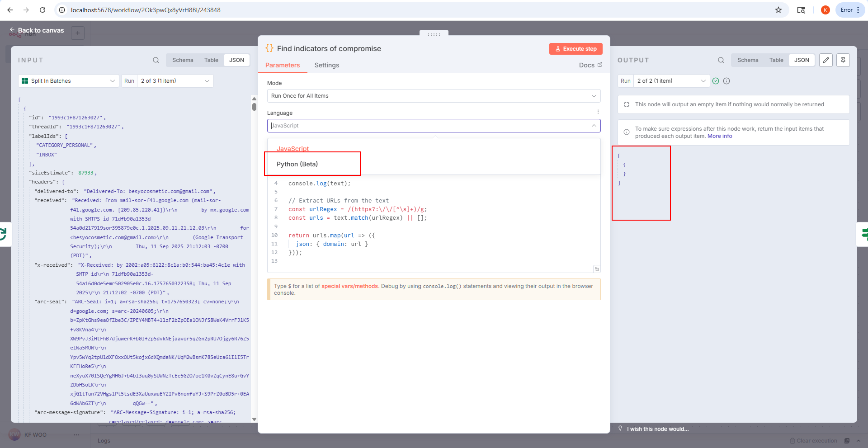Open the Settings tab
868x448 pixels.
(x=326, y=65)
